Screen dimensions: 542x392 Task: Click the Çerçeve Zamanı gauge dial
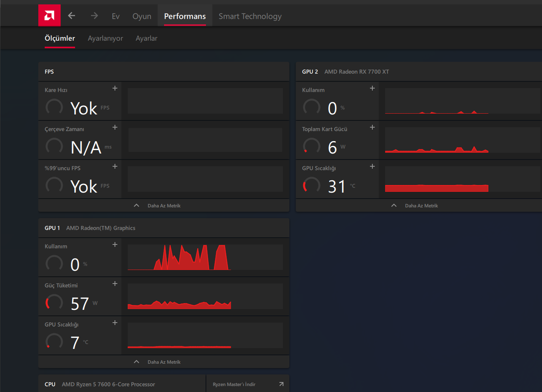[54, 146]
